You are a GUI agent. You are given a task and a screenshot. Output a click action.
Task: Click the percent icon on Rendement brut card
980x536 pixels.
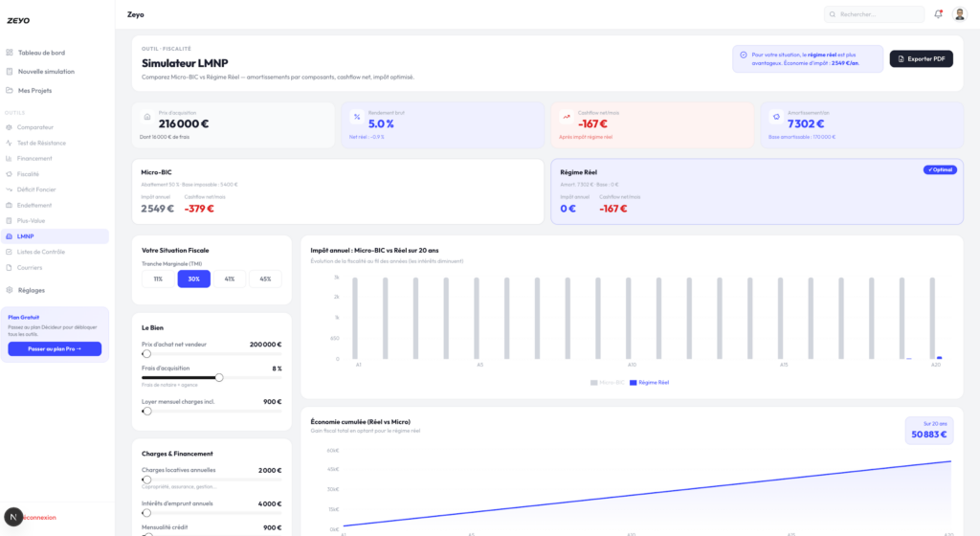point(356,117)
